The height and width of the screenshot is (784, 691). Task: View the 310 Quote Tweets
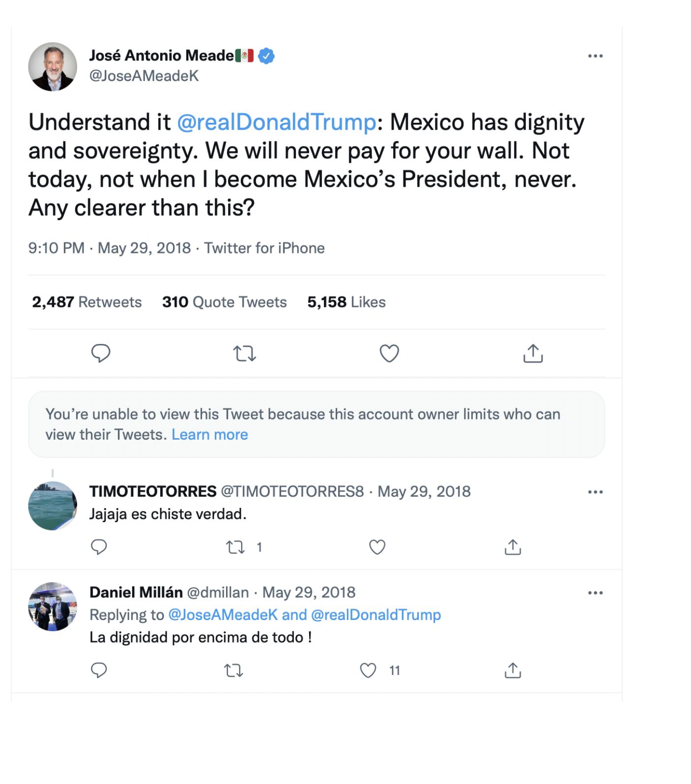pyautogui.click(x=225, y=302)
